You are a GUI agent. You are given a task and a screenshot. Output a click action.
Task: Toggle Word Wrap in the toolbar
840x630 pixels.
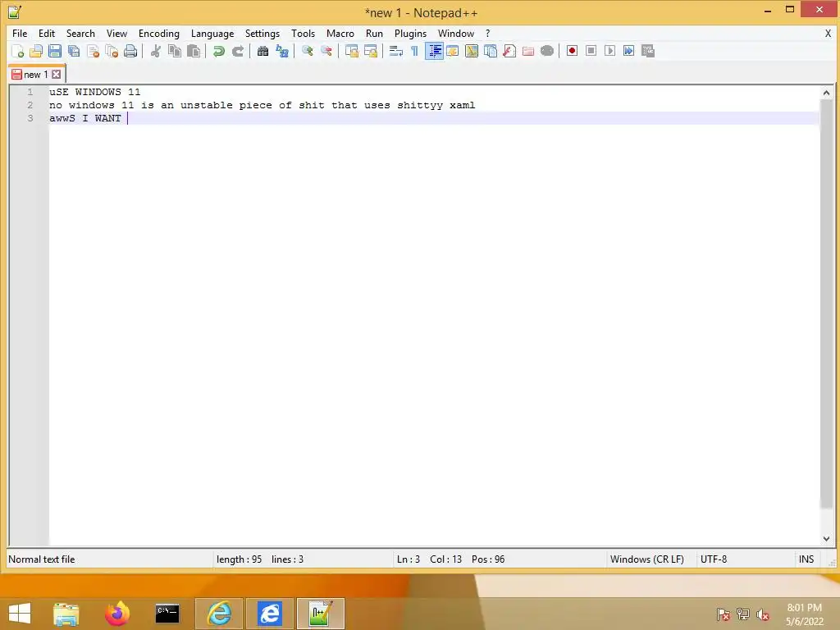click(396, 51)
